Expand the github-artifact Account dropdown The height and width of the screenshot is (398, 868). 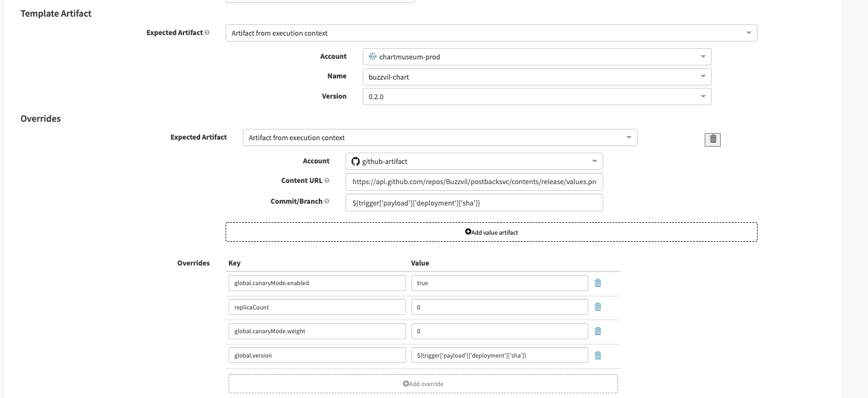point(474,161)
